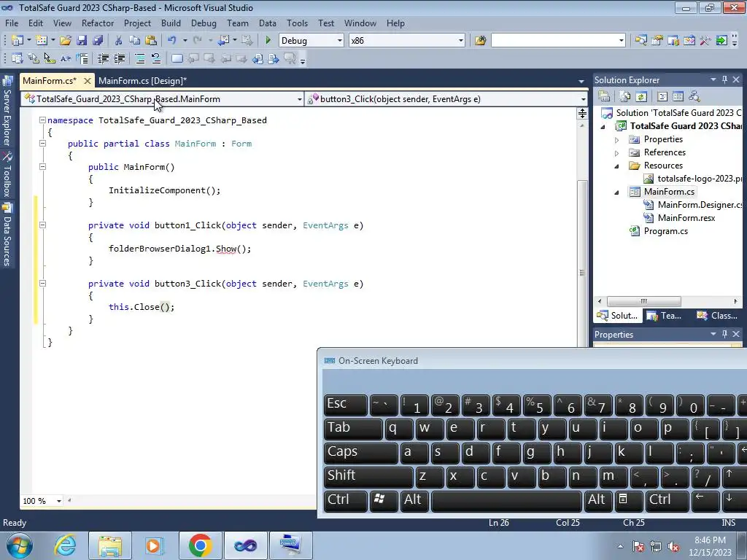Click the New Project toolbar icon
747x560 pixels.
[18, 41]
